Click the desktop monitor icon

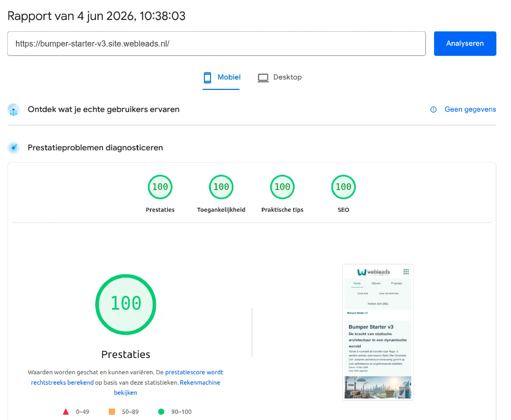pyautogui.click(x=263, y=78)
